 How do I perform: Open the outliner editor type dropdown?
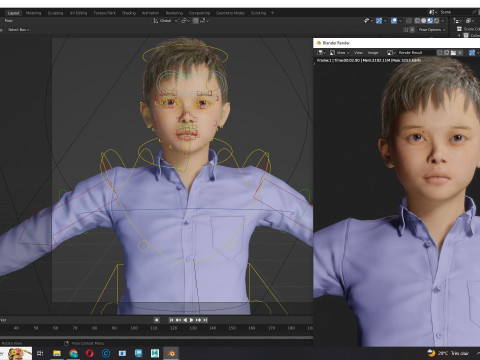pos(457,21)
